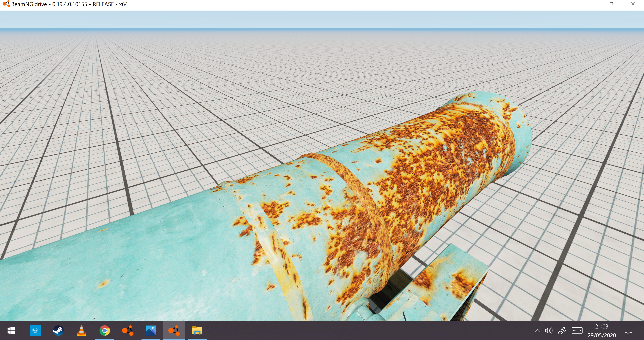Open the first BeamNG taskbar icon

coord(128,331)
